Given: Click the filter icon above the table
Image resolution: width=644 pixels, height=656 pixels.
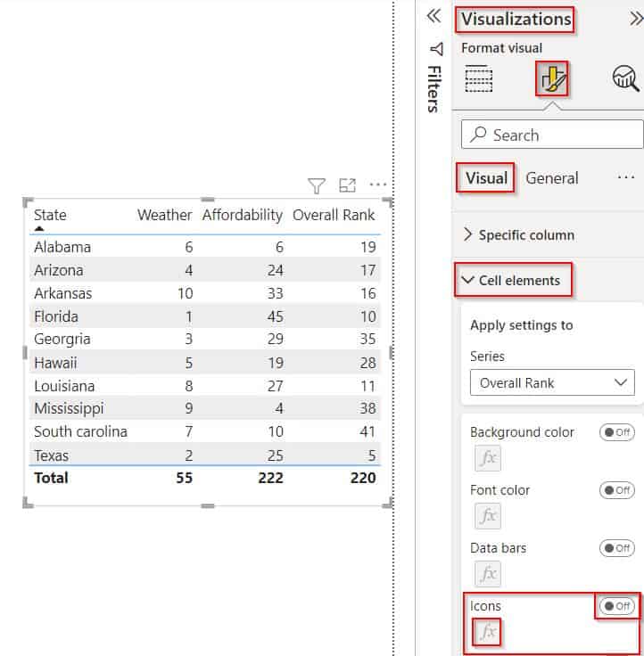Looking at the screenshot, I should 317,185.
